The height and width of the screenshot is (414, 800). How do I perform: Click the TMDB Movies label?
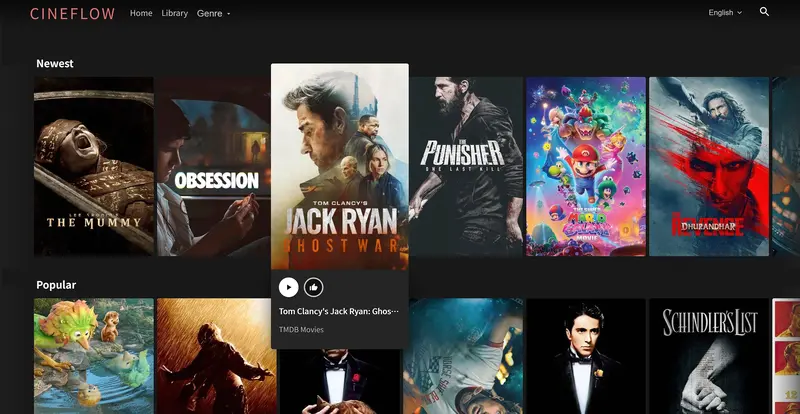(x=301, y=330)
